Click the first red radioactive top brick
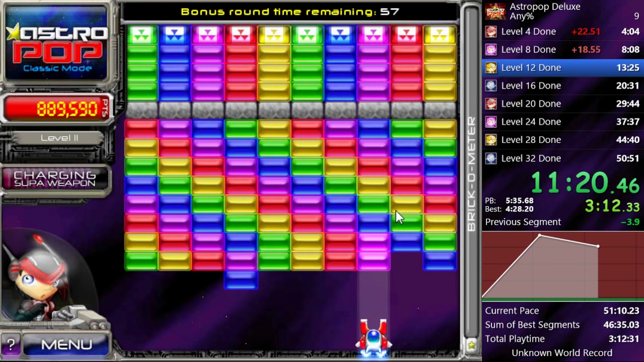The height and width of the screenshot is (362, 644). pyautogui.click(x=241, y=34)
